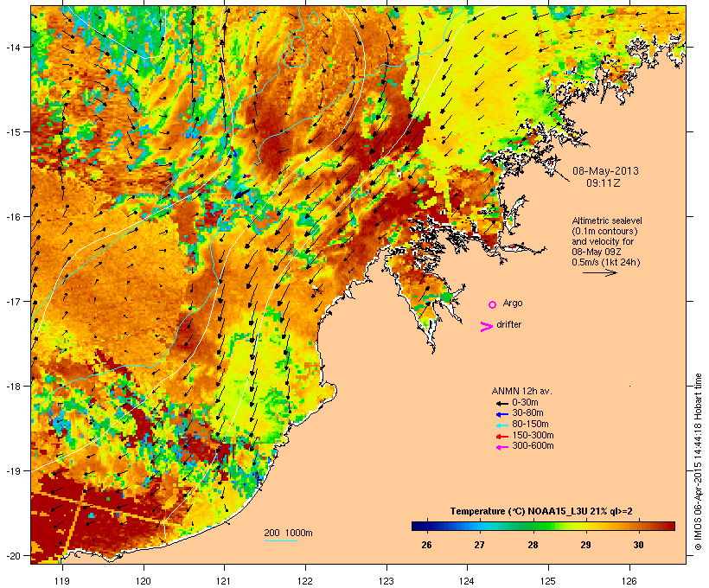Screen dimensions: 709x588
Task: Click the black 0-30m arrow in ANMN legend
Action: 501,403
